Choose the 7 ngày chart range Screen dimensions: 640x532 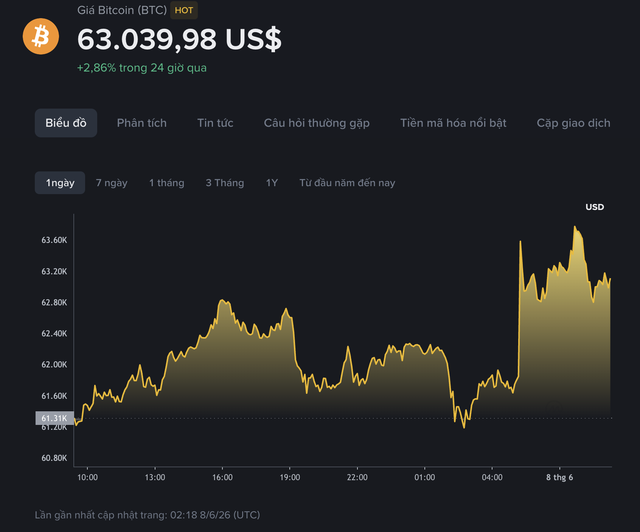111,183
